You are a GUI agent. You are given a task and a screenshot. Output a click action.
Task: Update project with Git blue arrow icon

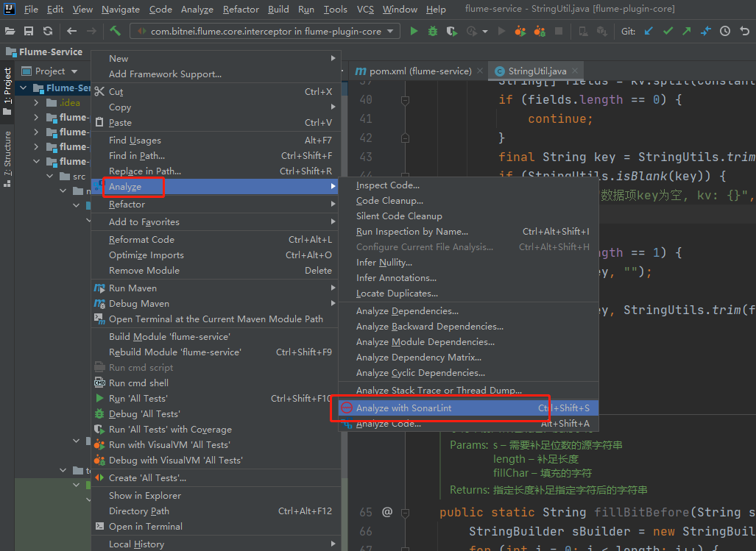[x=649, y=31]
